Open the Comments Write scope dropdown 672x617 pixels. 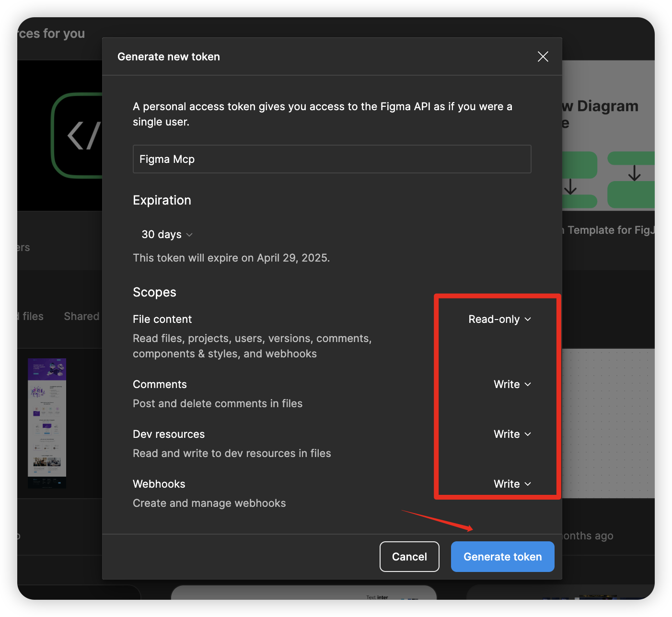click(512, 384)
